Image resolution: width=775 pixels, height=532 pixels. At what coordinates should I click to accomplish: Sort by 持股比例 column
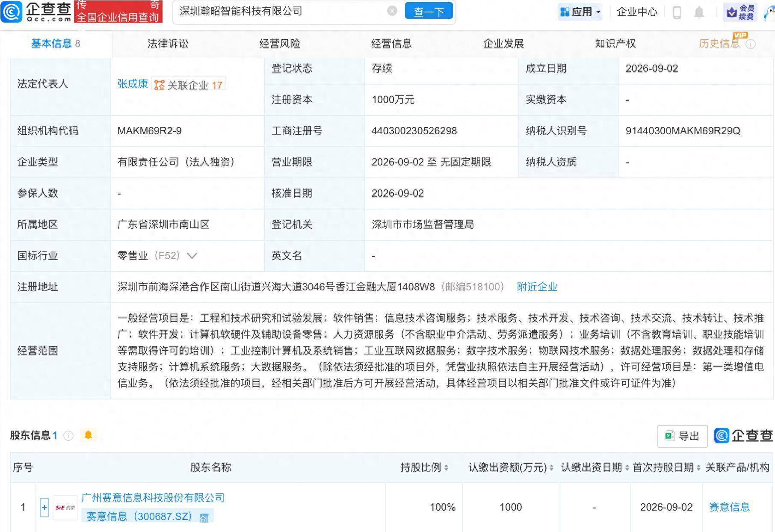click(x=424, y=467)
